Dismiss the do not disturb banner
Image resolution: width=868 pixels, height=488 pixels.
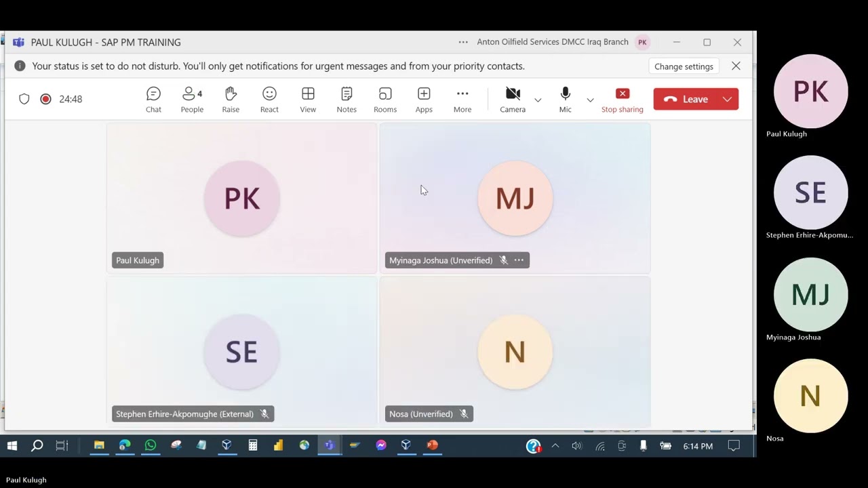point(736,66)
